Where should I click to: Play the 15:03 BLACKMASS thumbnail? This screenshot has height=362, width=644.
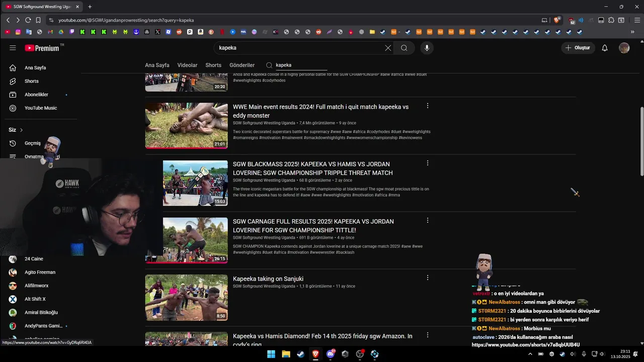pos(195,183)
